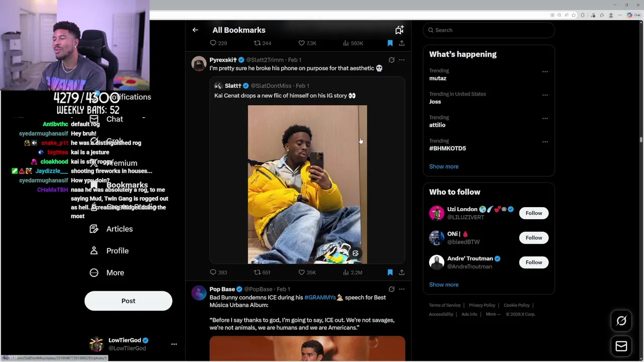
Task: Go back using the All Bookmarks arrow
Action: point(195,30)
